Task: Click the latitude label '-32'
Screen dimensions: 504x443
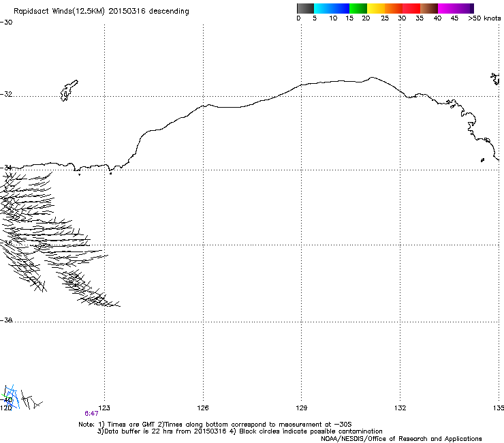Action: pos(6,94)
